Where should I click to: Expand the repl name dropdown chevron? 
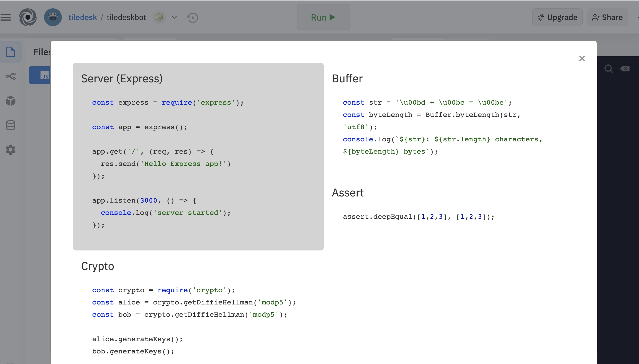tap(174, 17)
